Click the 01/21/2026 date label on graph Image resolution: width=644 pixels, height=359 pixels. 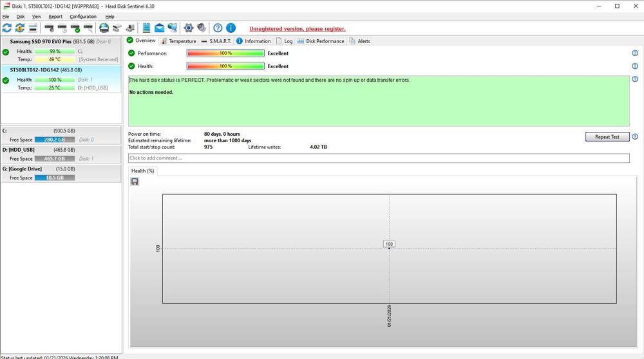(389, 315)
